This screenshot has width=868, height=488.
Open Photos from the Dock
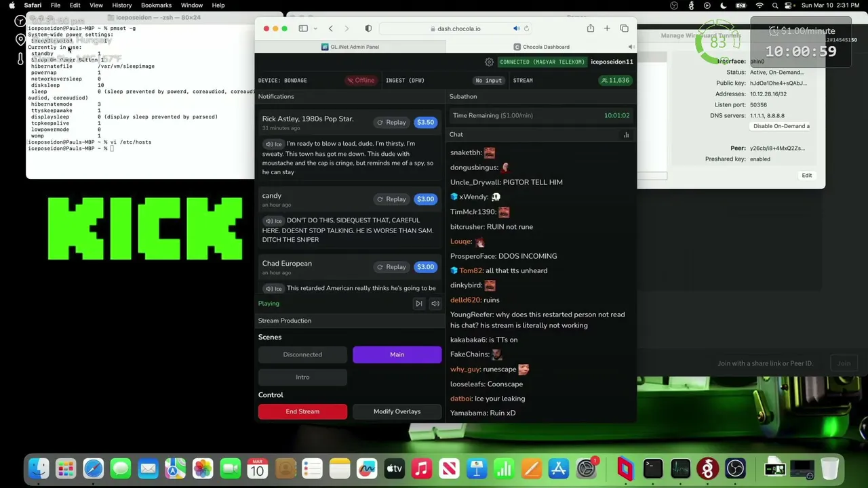203,468
